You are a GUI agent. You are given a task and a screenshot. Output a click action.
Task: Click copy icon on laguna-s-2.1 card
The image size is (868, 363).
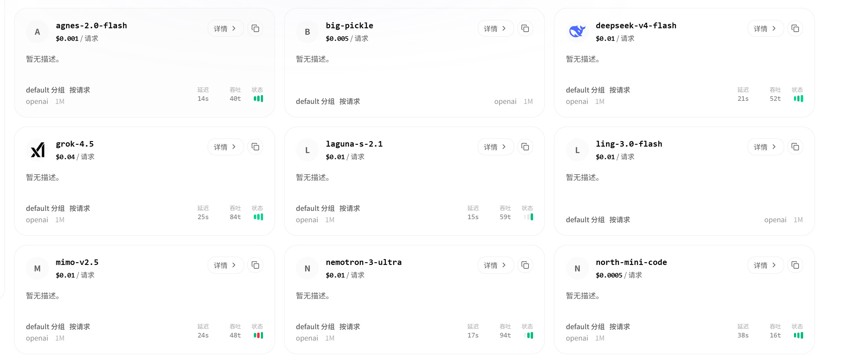(x=525, y=147)
